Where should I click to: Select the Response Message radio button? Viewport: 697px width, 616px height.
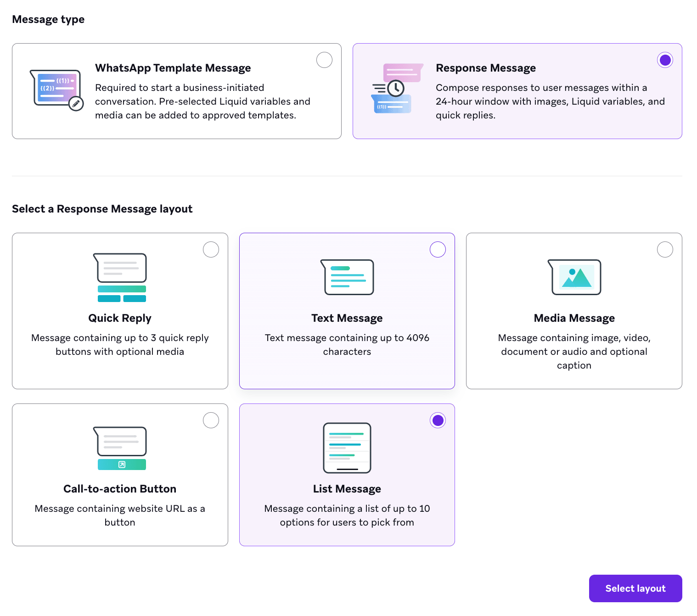pos(665,60)
